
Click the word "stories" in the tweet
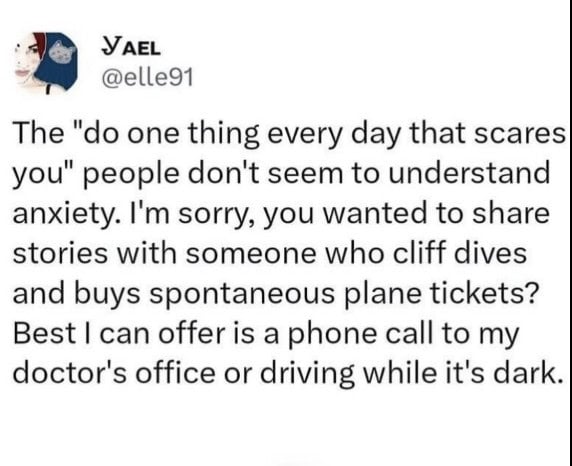(x=60, y=253)
